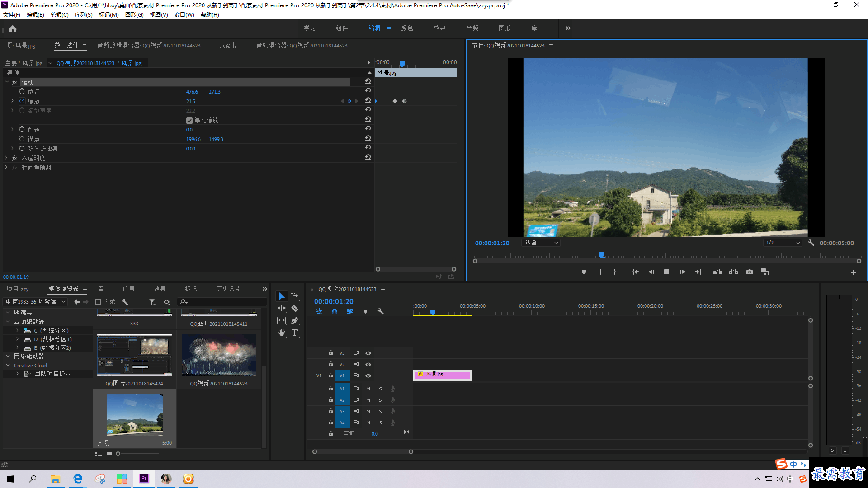This screenshot has width=868, height=488.
Task: Switch Media Browser to list view
Action: click(99, 454)
